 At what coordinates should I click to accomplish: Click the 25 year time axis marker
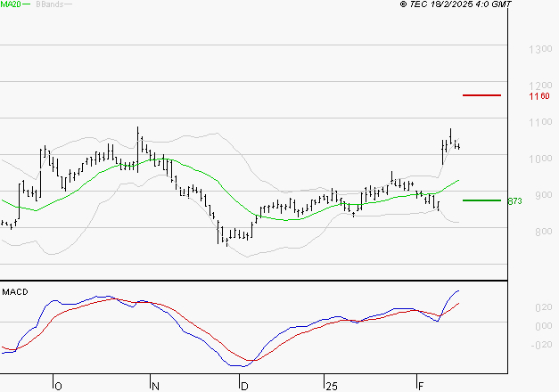332,387
